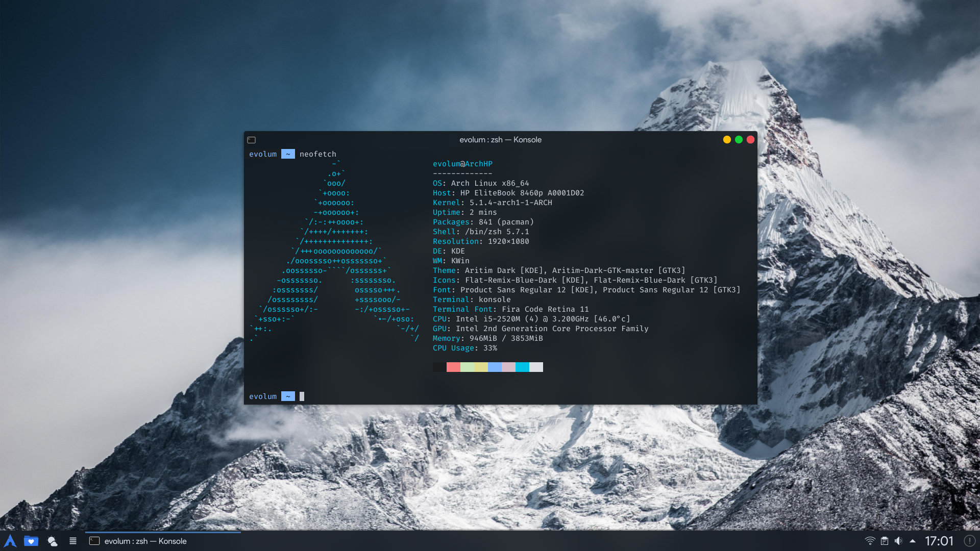
Task: Click the 'CPU Usage: 33%' line
Action: [465, 348]
